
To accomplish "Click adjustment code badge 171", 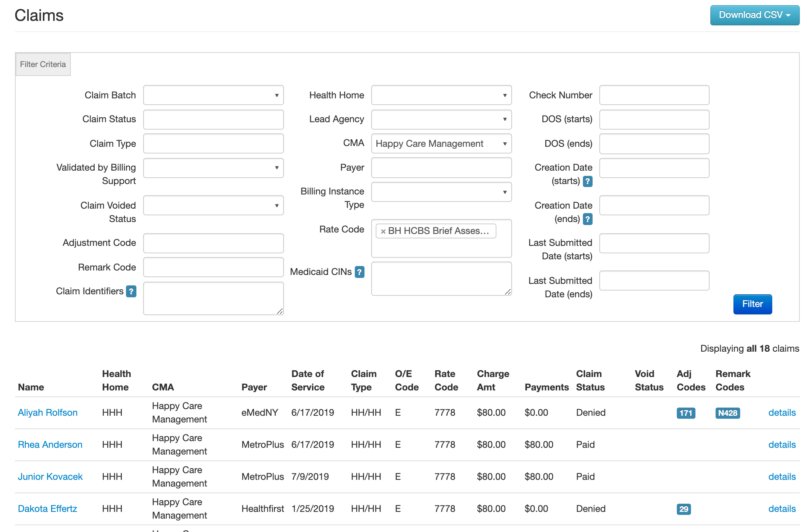I will tap(685, 413).
